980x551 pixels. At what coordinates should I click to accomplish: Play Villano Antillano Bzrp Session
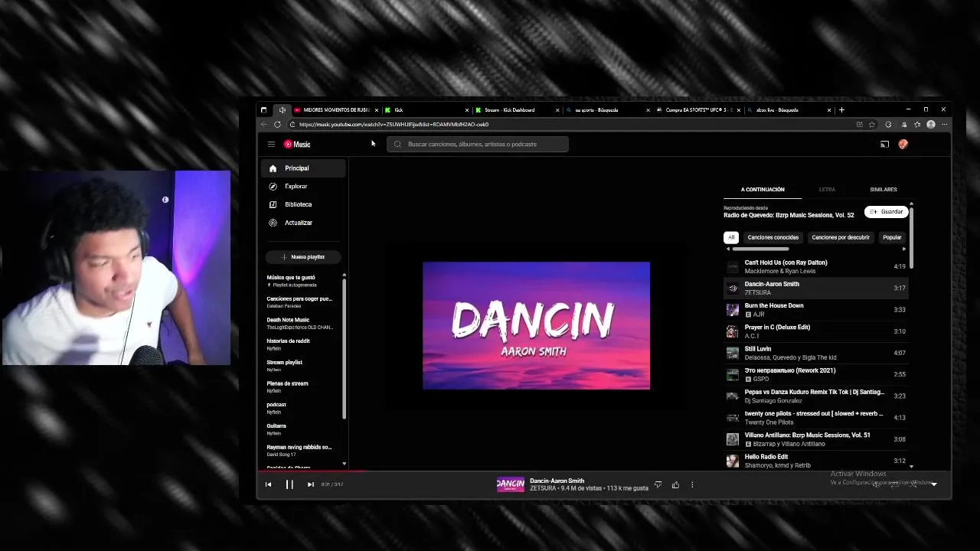click(x=816, y=439)
